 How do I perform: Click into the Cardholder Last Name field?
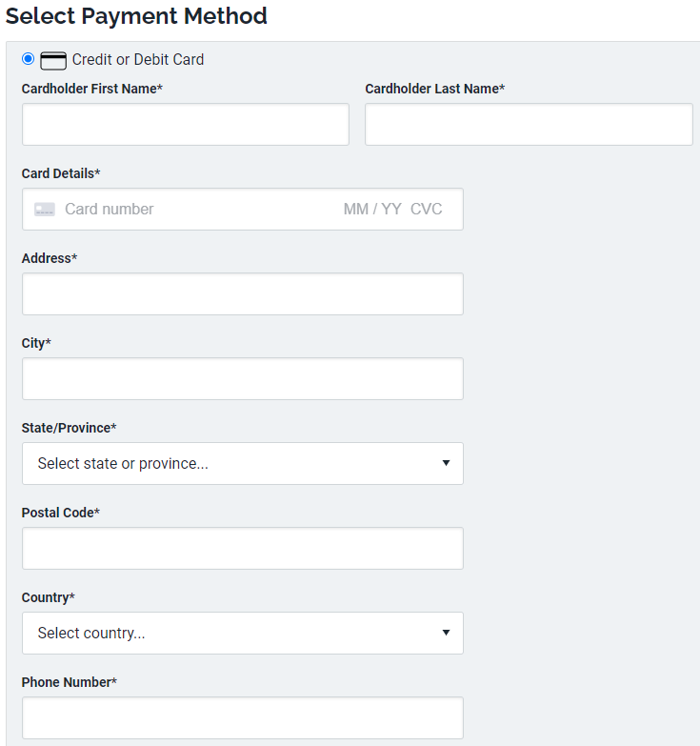click(x=529, y=125)
